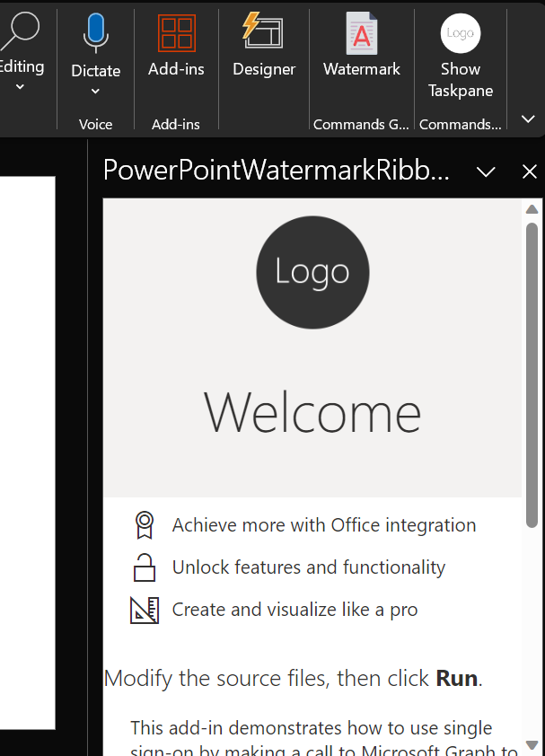545x756 pixels.
Task: Click the Show Taskpane button
Action: point(461,56)
